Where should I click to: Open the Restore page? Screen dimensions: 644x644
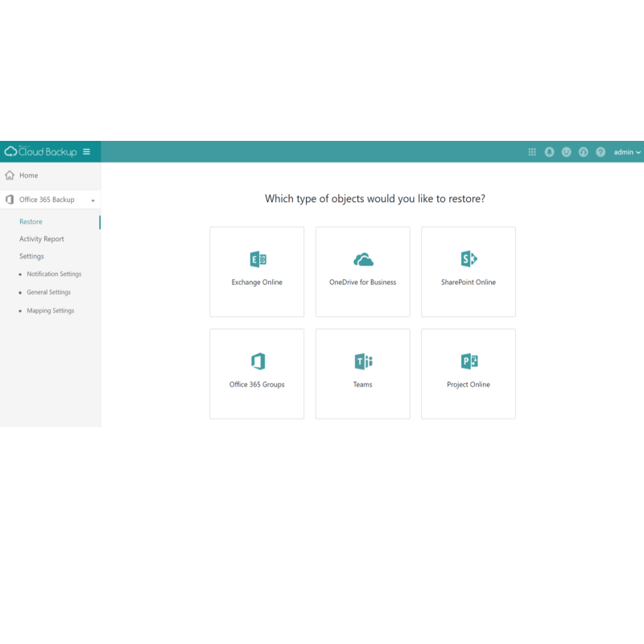click(x=31, y=222)
